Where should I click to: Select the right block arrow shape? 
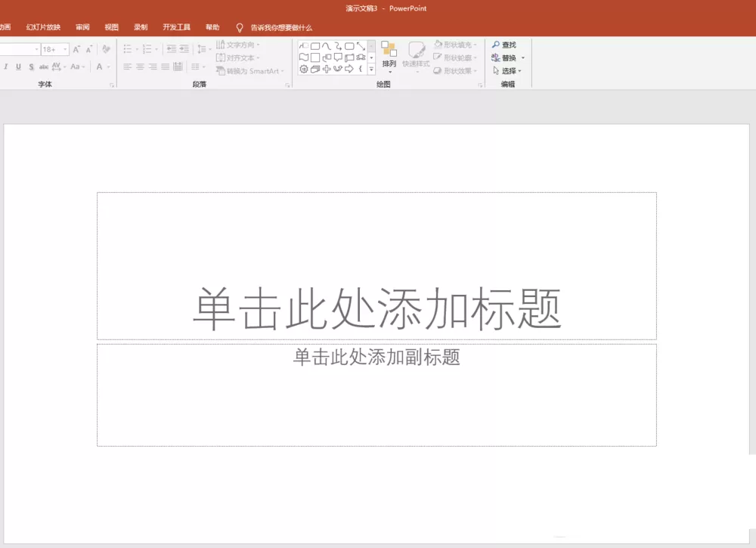click(x=349, y=69)
